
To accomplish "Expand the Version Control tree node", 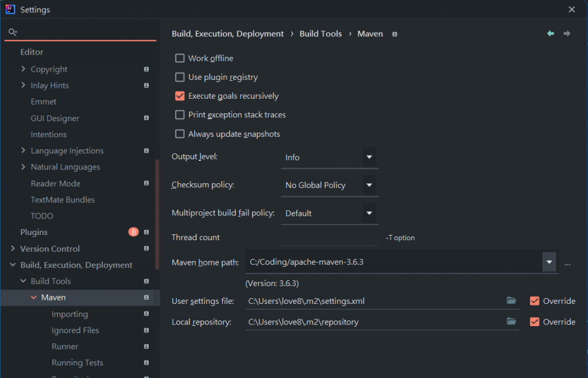I will click(13, 249).
